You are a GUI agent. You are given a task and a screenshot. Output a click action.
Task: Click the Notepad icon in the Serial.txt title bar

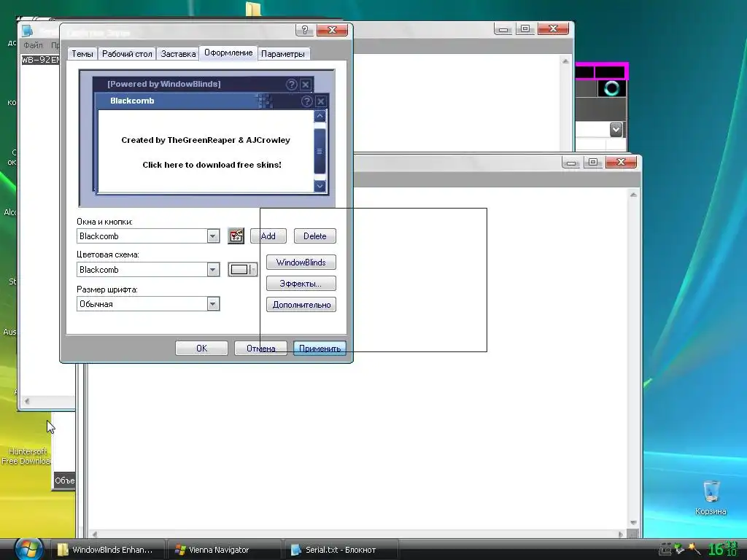[x=27, y=31]
